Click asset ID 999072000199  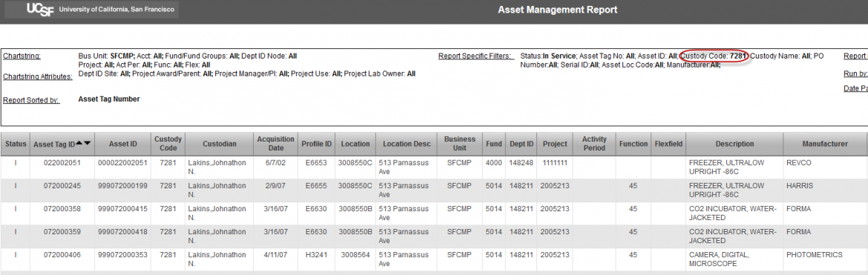tap(122, 186)
